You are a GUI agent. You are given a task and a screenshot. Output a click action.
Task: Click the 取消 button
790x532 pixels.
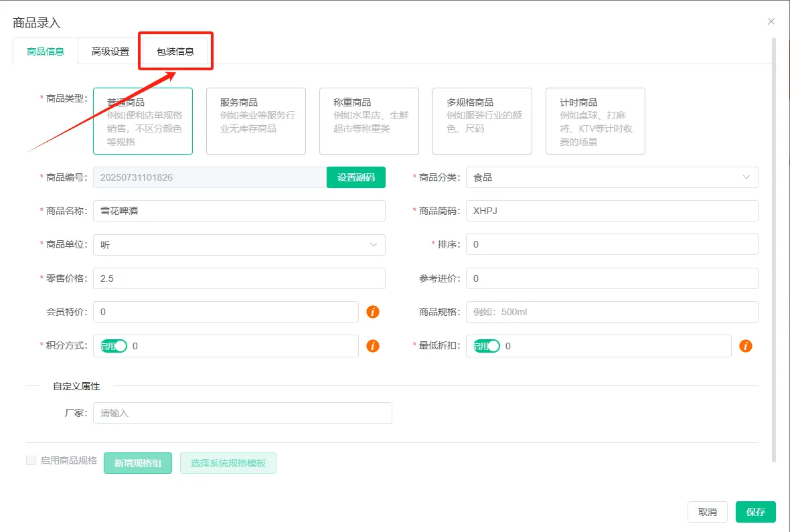707,512
